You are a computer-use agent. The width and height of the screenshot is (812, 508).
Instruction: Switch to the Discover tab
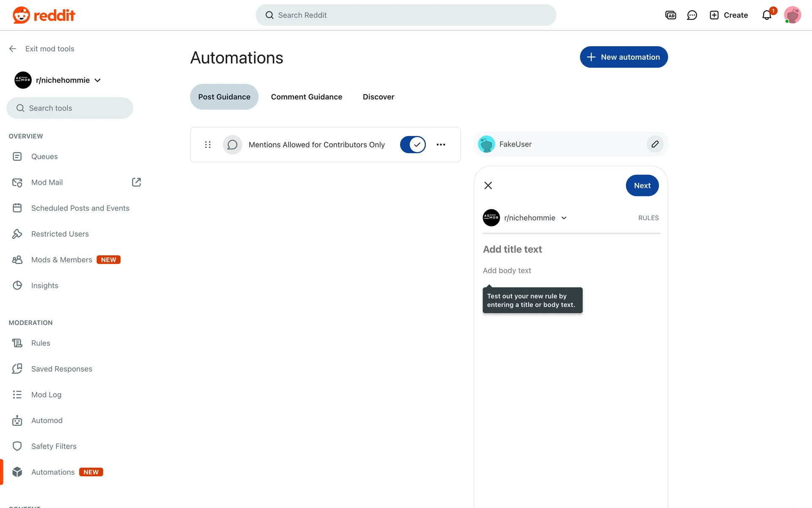(x=378, y=97)
